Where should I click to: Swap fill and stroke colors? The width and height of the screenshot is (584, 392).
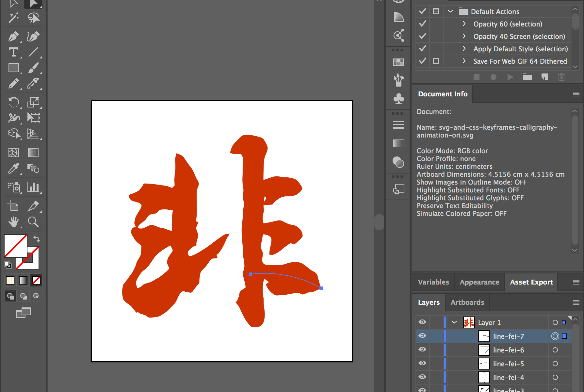pyautogui.click(x=37, y=239)
